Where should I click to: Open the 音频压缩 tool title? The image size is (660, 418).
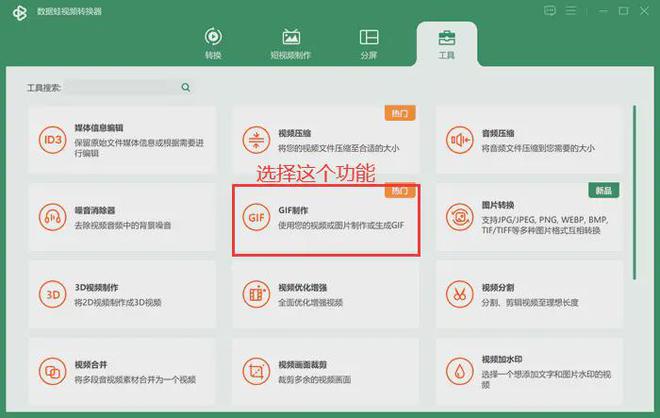498,133
